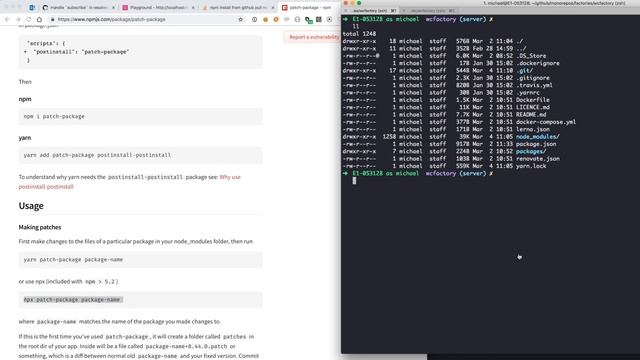Click 'lerna.json' in terminal listing
This screenshot has height=360, width=640.
[x=533, y=129]
